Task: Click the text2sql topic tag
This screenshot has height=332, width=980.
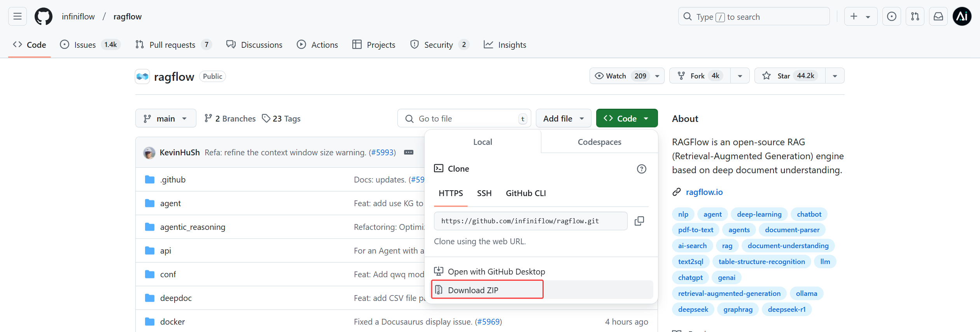Action: [691, 262]
